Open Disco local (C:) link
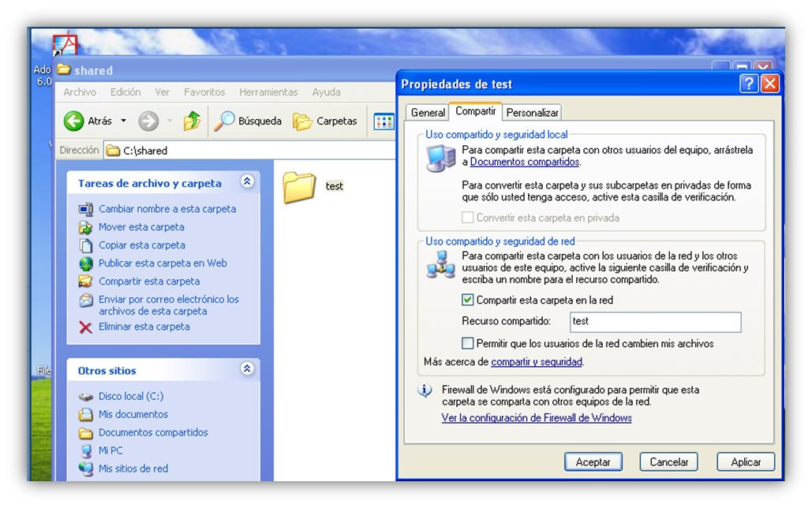The width and height of the screenshot is (812, 508). [x=131, y=397]
